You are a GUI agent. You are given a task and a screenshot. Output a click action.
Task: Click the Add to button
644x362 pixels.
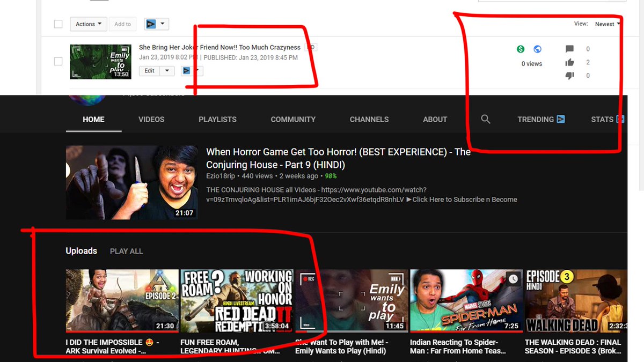click(x=122, y=24)
